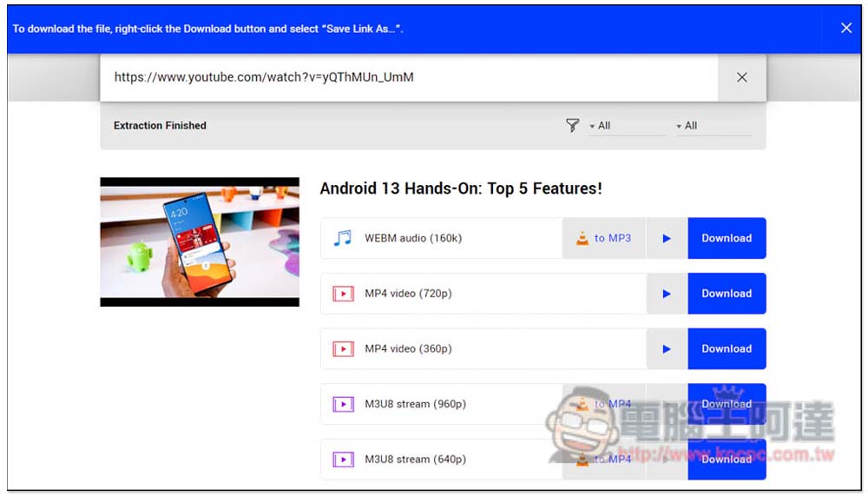This screenshot has width=868, height=496.
Task: Download the WEBM audio (160k) file
Action: coord(727,238)
